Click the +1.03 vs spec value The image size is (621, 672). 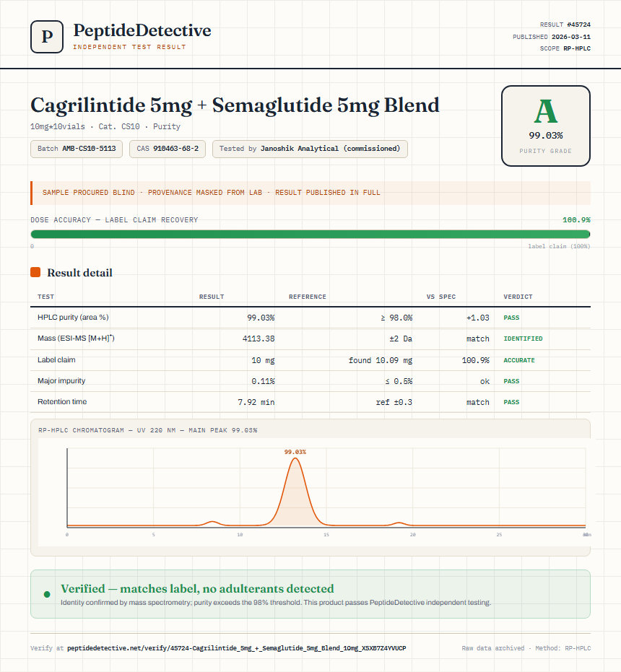478,318
